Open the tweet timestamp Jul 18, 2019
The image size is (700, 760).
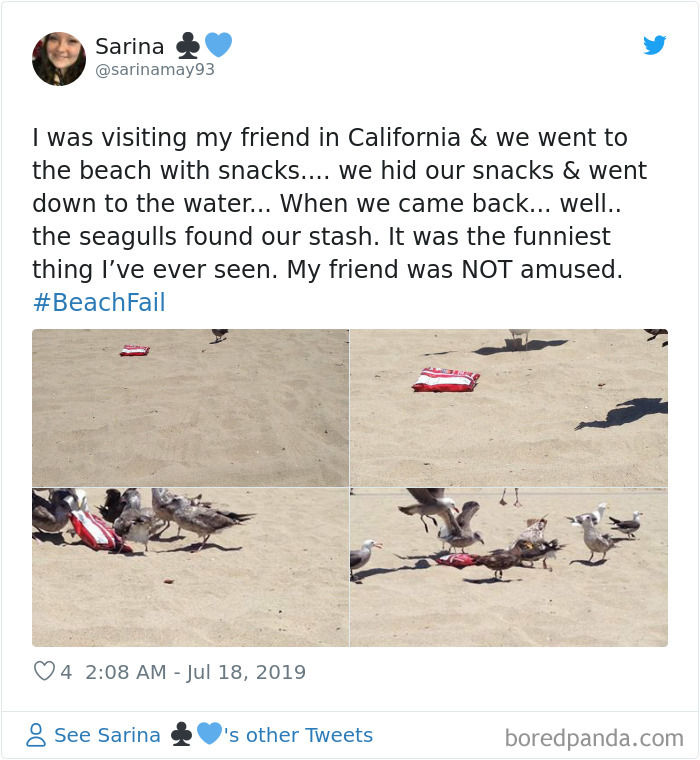coord(196,672)
